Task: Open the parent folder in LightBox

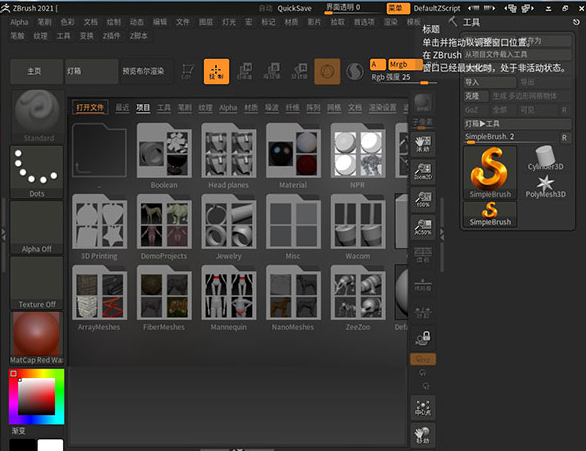Action: [99, 150]
